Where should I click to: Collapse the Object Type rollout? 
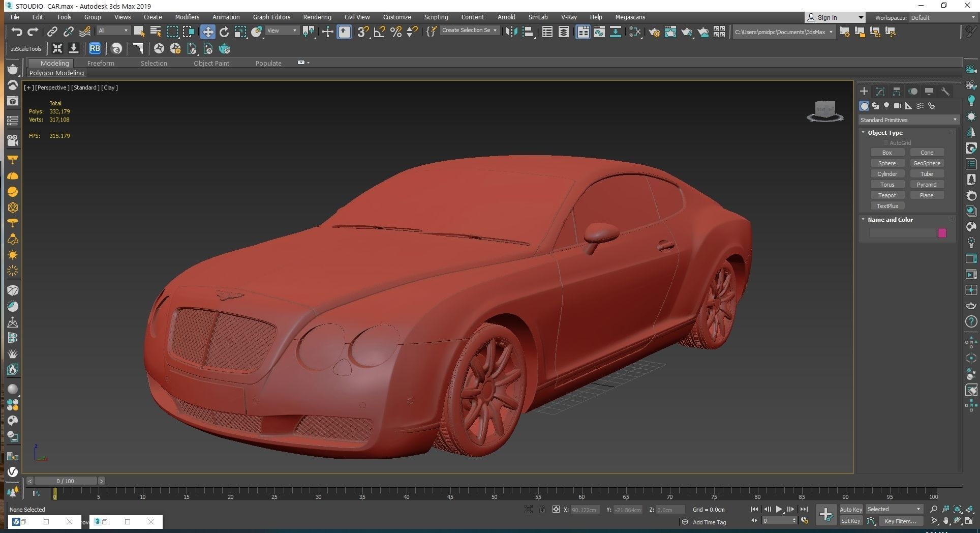tap(863, 133)
